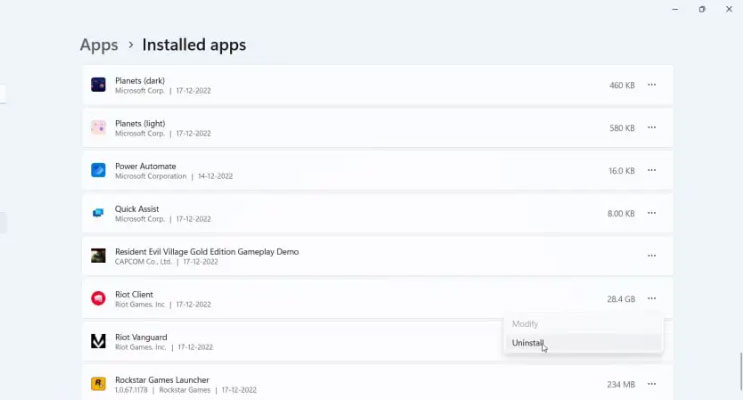Click the 16.0 KB size value

click(622, 171)
